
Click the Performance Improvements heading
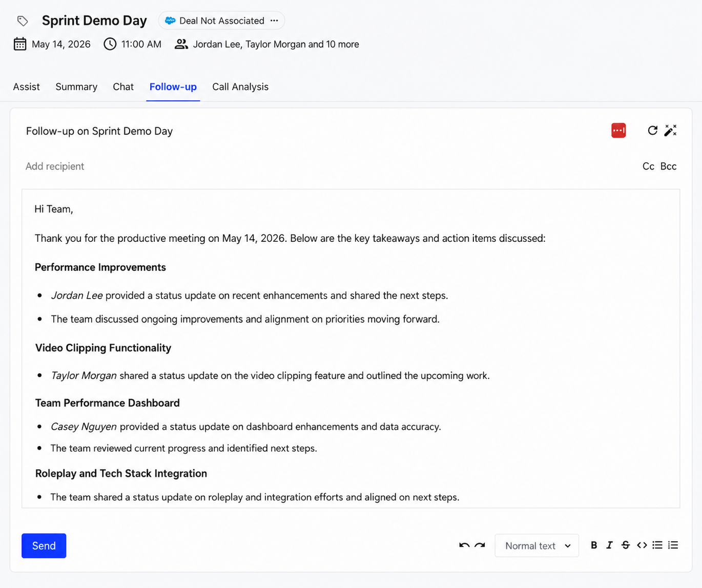(100, 267)
